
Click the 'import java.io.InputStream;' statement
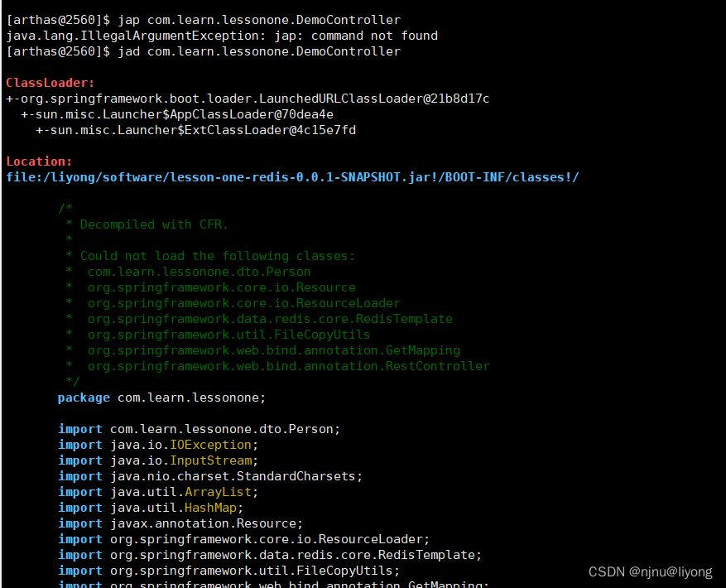point(158,461)
